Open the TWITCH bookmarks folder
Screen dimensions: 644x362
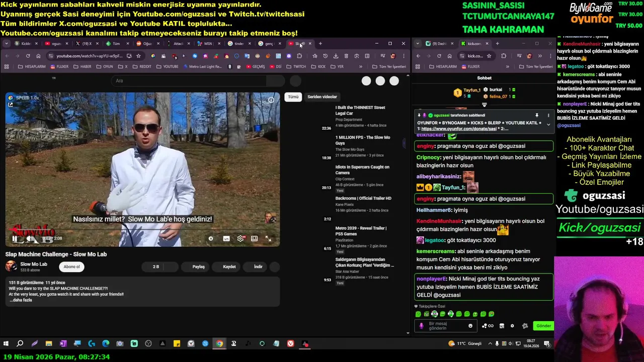(296, 66)
